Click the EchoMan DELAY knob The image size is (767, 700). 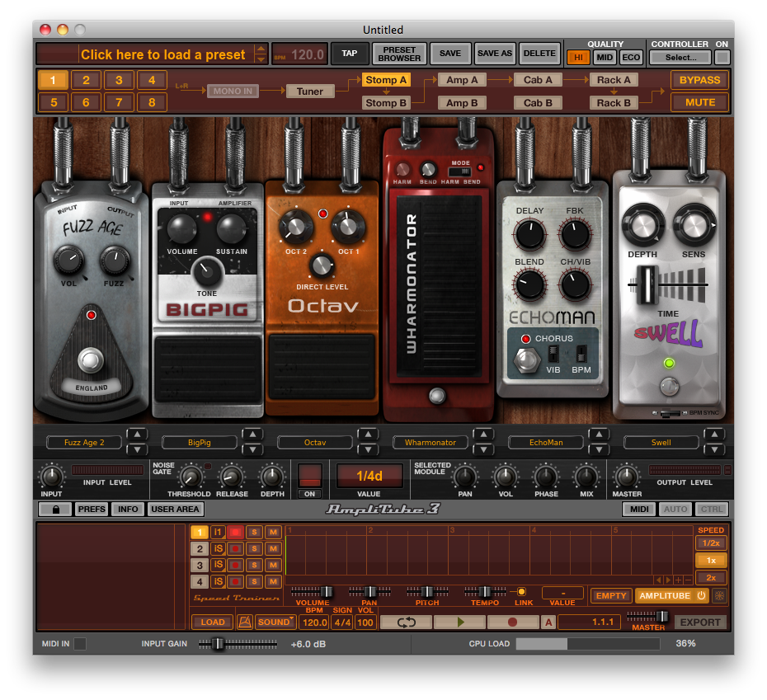tap(529, 234)
